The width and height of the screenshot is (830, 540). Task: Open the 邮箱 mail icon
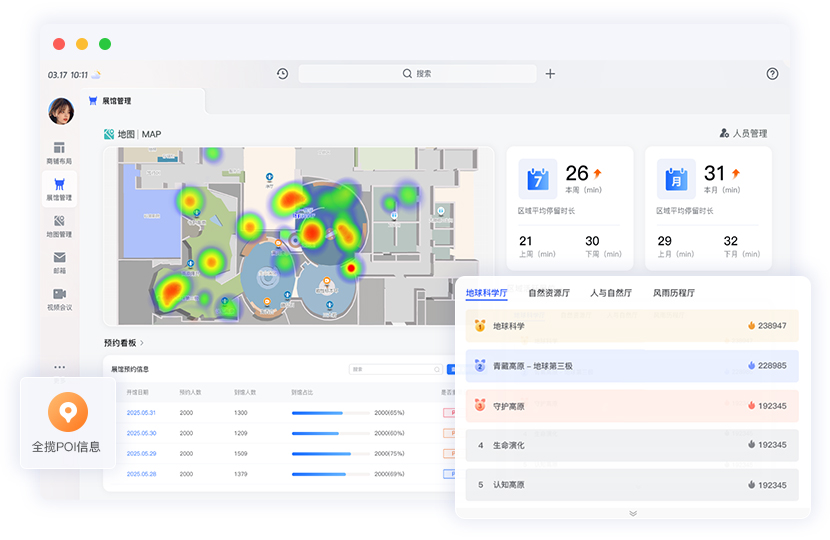tap(59, 262)
